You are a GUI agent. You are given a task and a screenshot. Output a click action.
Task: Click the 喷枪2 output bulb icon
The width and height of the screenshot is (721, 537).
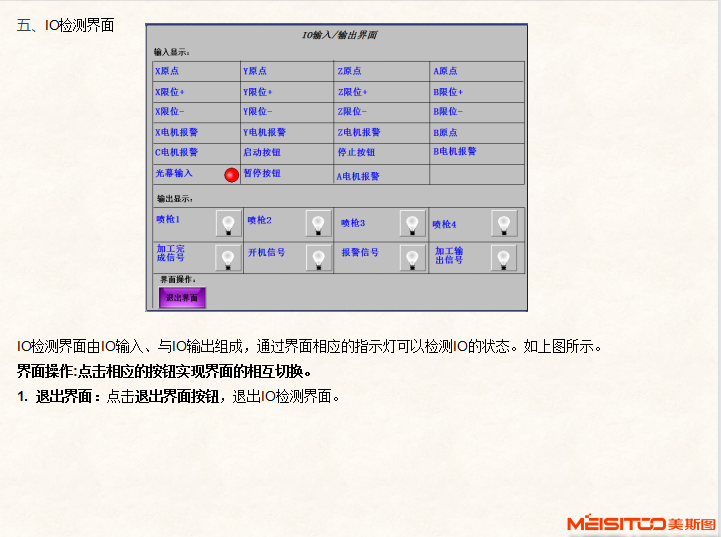318,223
